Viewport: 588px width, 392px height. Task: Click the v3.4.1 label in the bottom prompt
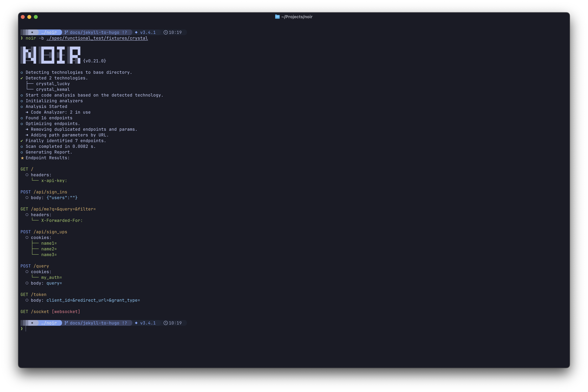tap(148, 323)
